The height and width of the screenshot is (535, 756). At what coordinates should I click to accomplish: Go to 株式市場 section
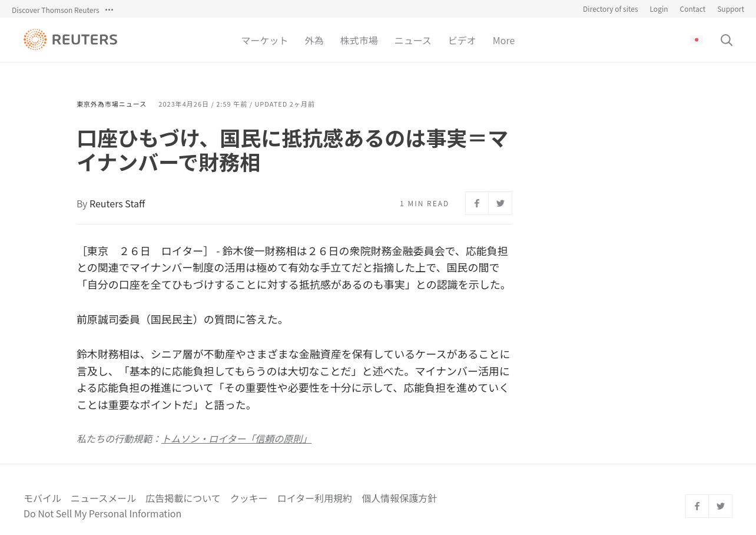359,41
